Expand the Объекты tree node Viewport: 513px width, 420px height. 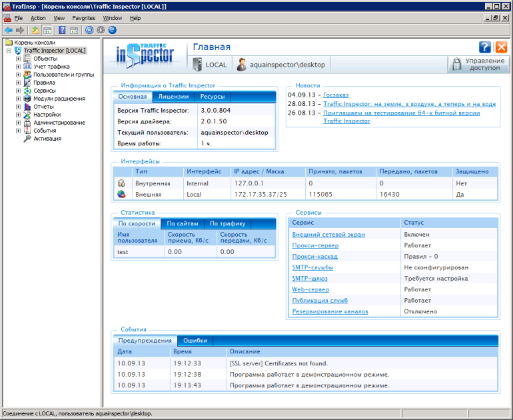click(19, 59)
